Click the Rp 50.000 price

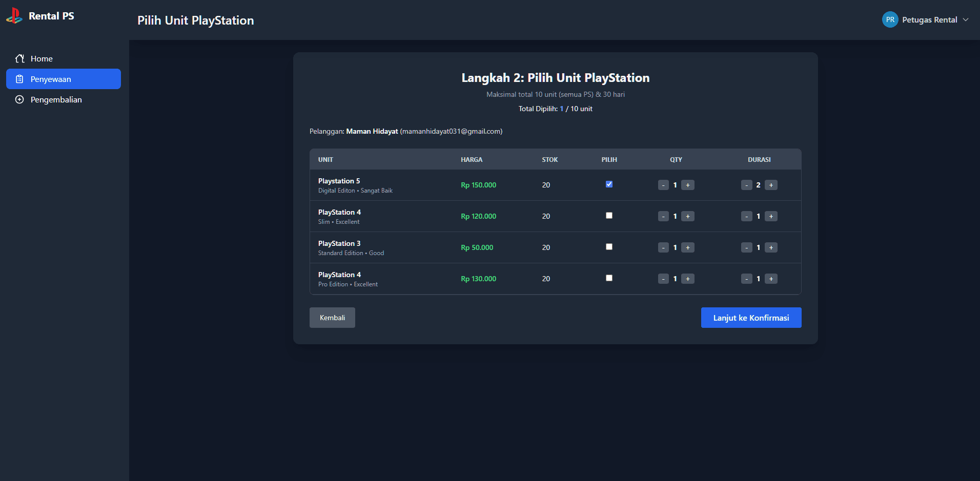(x=477, y=247)
